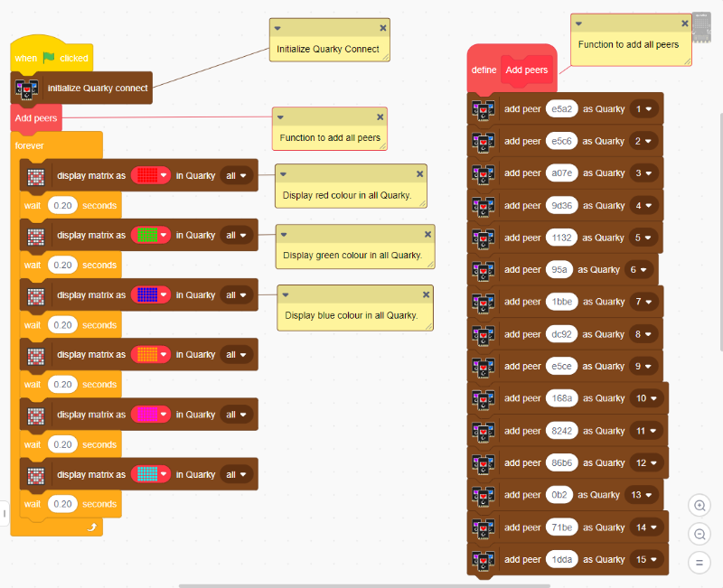Close the Function to add all peers comment under Initialize
Viewport: 723px width, 588px height.
click(x=380, y=117)
